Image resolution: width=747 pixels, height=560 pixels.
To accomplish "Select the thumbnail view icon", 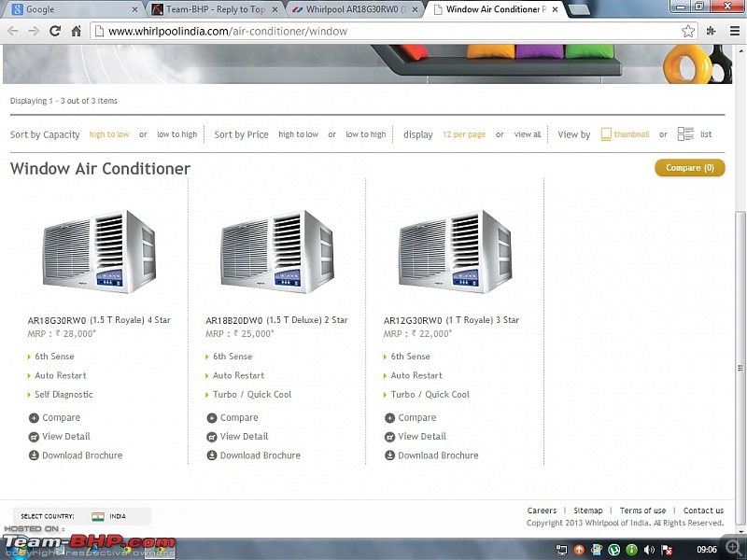I will [x=605, y=134].
